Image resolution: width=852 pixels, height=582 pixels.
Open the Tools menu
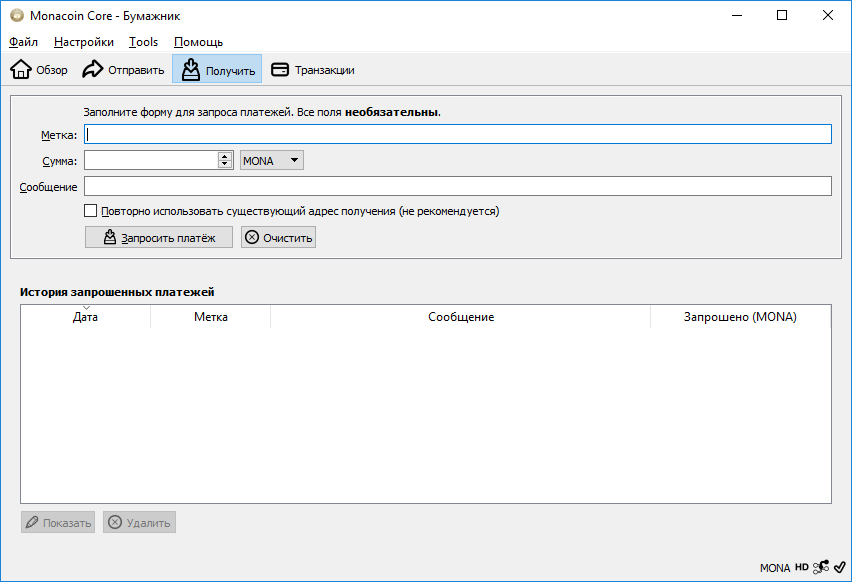click(143, 42)
